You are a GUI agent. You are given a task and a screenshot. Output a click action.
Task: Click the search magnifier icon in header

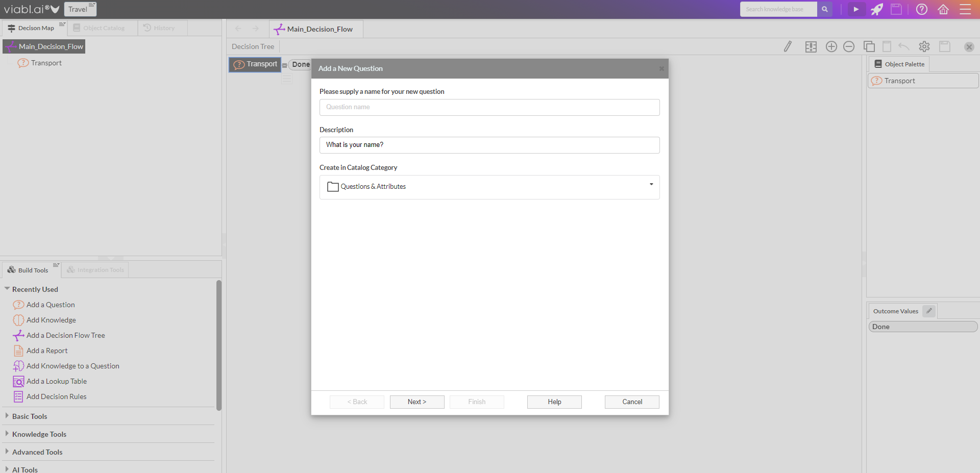pos(824,9)
